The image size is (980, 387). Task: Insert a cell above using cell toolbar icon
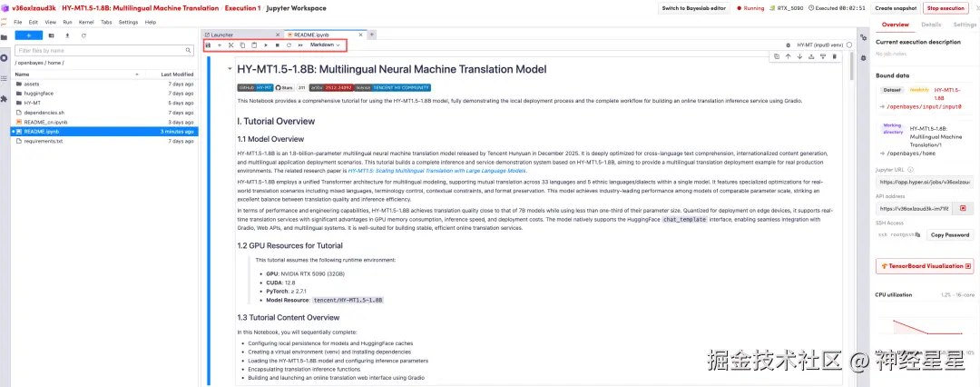click(x=811, y=56)
